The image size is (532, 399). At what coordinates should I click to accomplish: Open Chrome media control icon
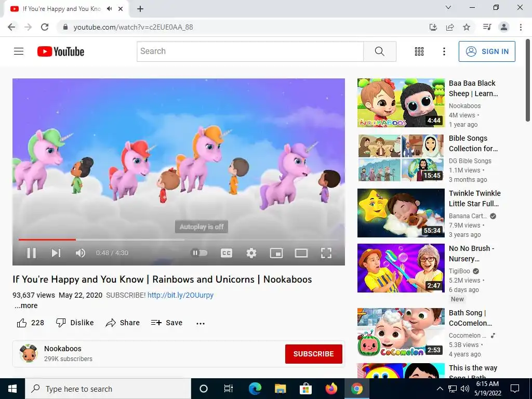pyautogui.click(x=487, y=27)
